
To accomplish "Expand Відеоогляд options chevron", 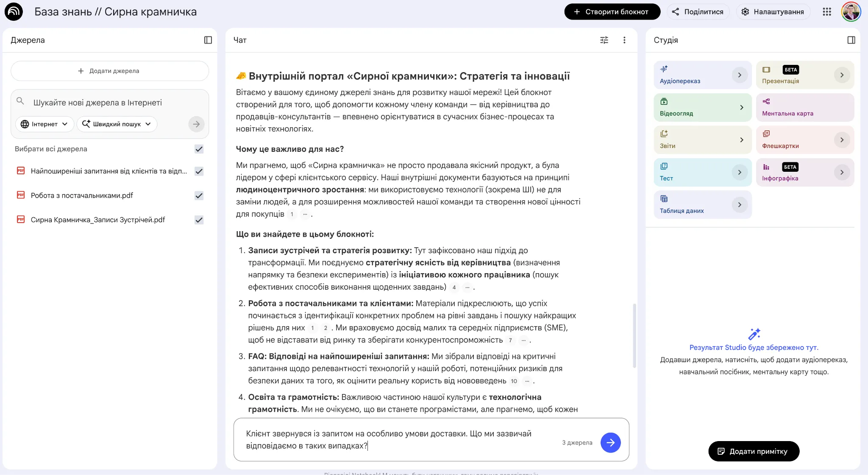I will 741,108.
